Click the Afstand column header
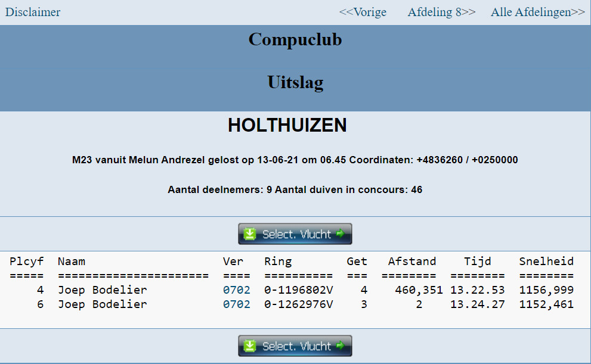 tap(412, 262)
